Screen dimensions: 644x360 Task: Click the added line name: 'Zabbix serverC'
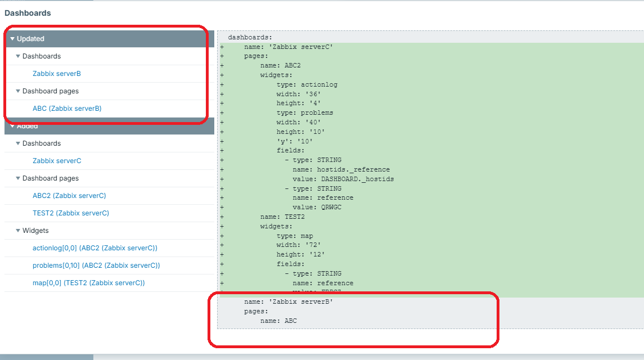click(x=288, y=47)
